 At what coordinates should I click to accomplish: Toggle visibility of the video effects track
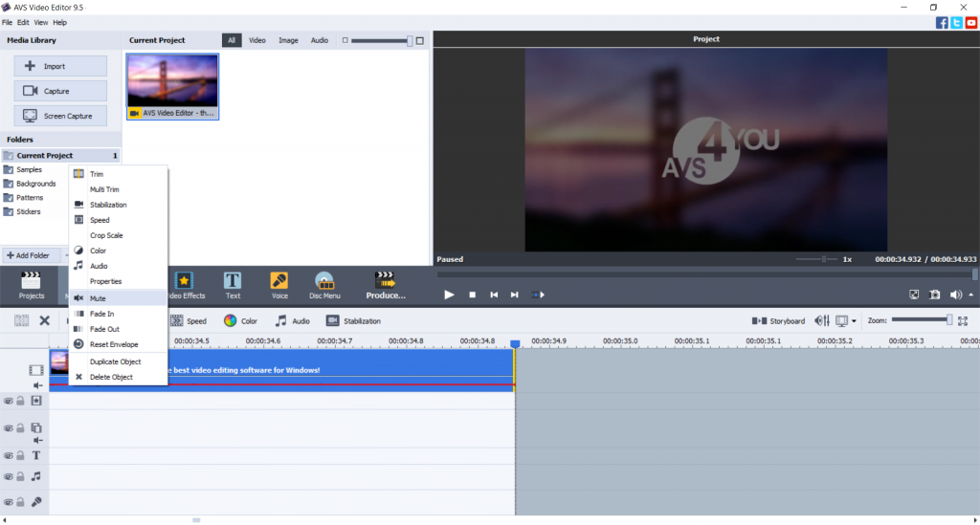9,401
